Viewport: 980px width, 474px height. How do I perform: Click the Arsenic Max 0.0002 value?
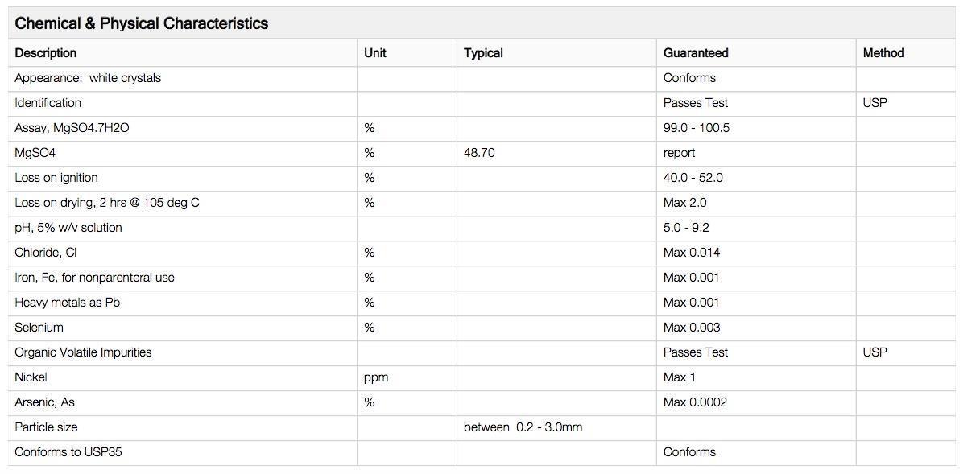point(695,402)
